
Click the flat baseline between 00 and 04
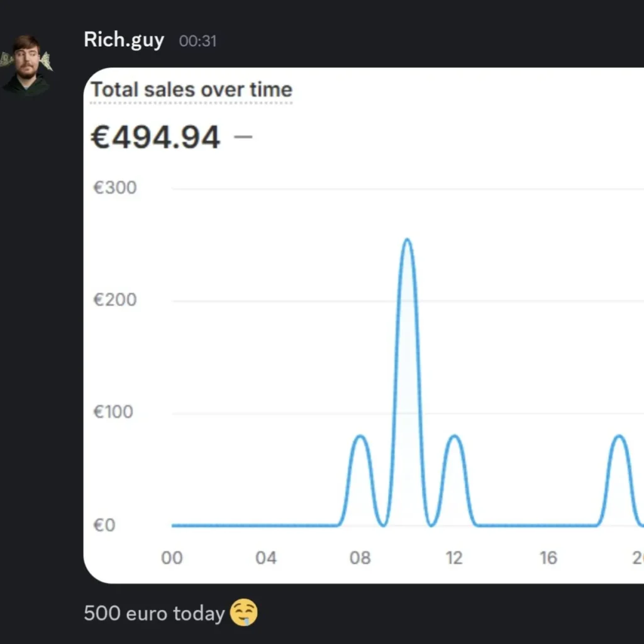219,525
